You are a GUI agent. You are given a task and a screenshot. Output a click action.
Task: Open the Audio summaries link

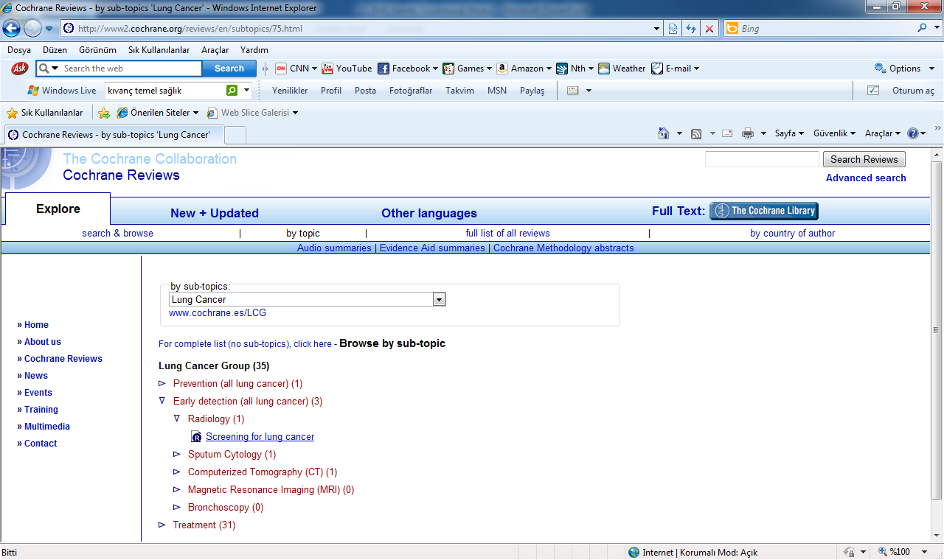(x=334, y=248)
